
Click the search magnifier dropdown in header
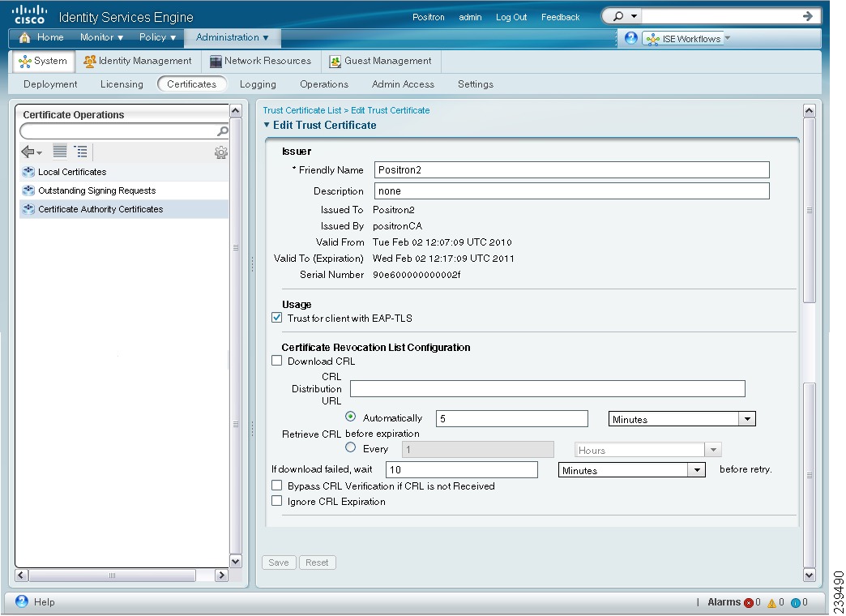pyautogui.click(x=626, y=16)
